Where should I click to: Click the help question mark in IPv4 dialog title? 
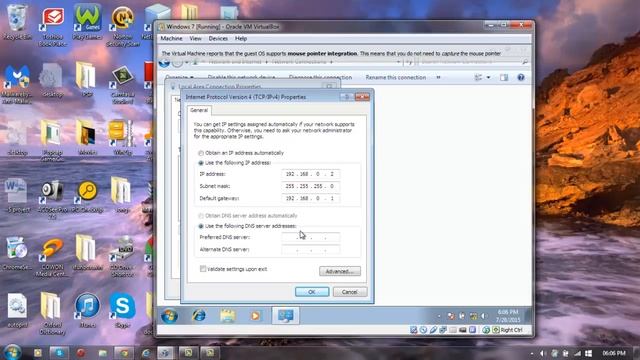347,97
